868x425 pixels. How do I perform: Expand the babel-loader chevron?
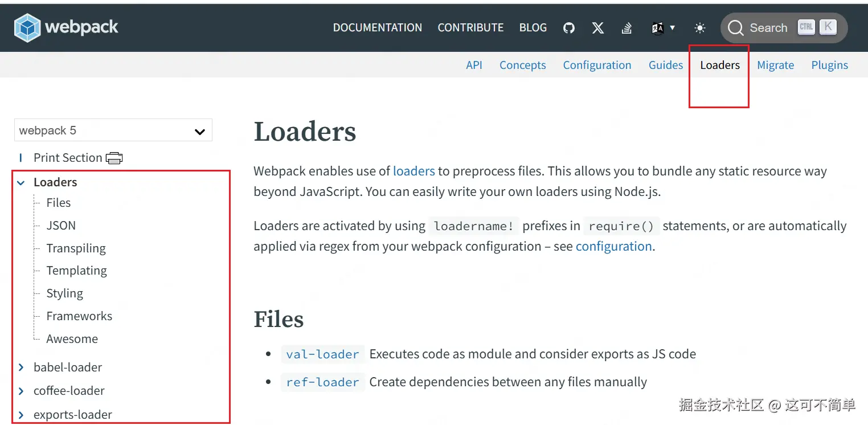[21, 367]
